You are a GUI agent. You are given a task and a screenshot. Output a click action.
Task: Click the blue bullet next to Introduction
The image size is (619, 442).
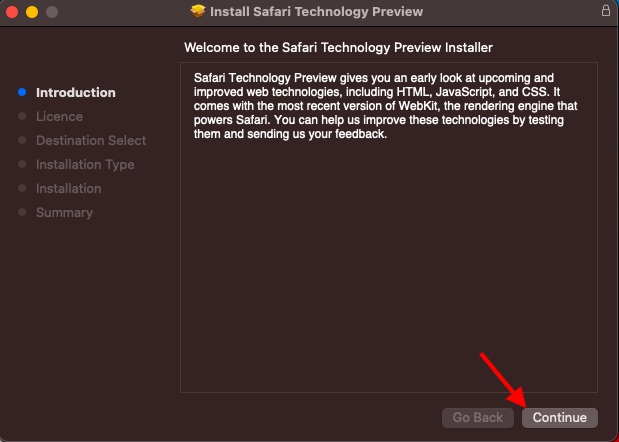tap(22, 92)
